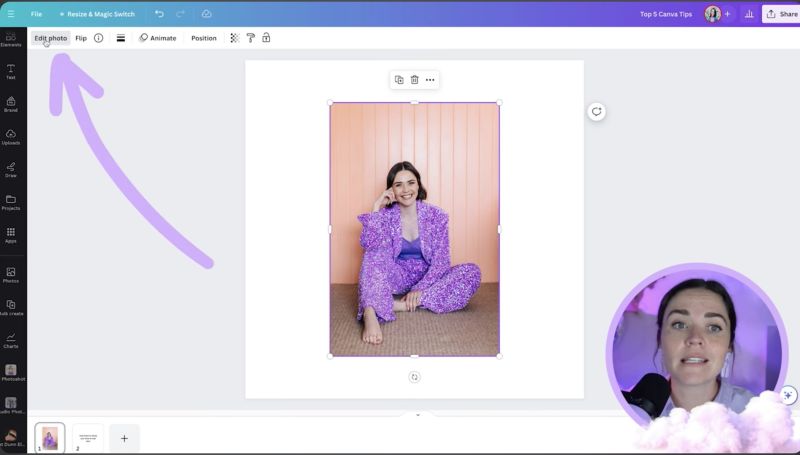Add a new page with plus button
The height and width of the screenshot is (455, 800).
[124, 438]
